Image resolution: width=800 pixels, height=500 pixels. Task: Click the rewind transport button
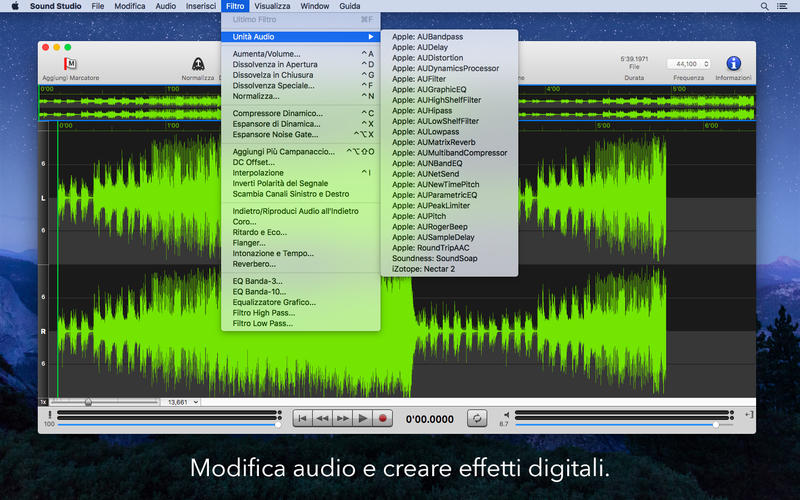point(322,418)
